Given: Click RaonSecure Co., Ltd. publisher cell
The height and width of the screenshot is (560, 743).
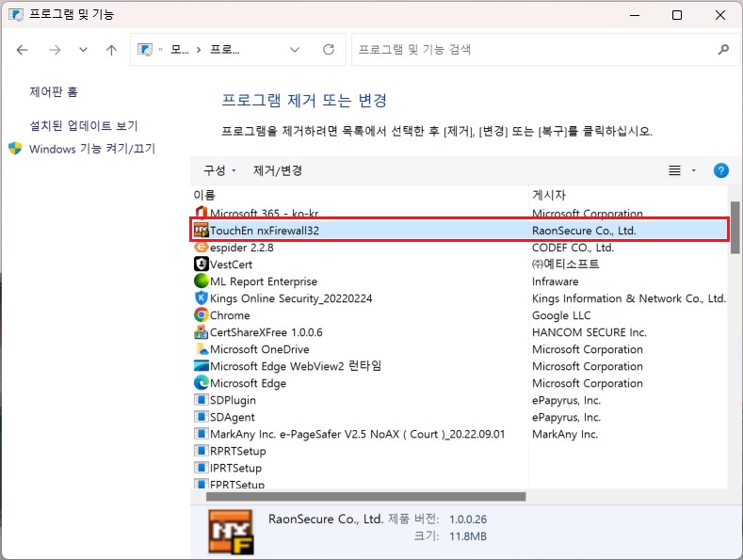Looking at the screenshot, I should (584, 231).
